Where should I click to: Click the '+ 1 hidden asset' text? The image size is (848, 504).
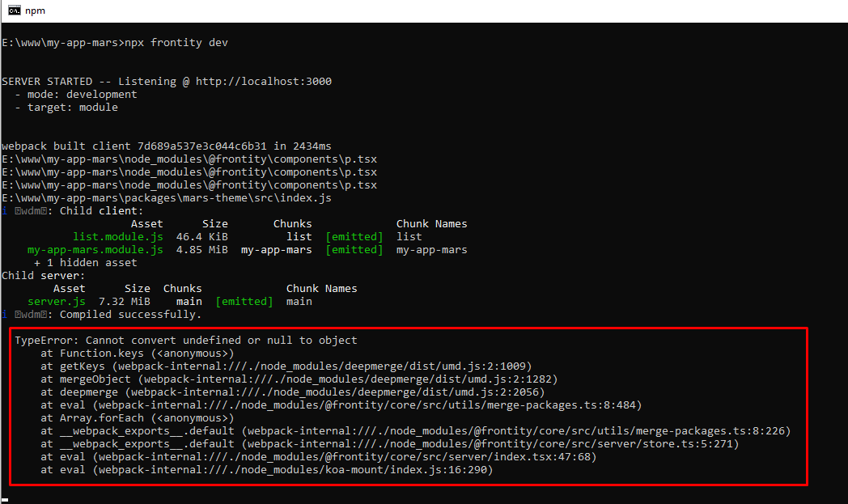coord(85,263)
